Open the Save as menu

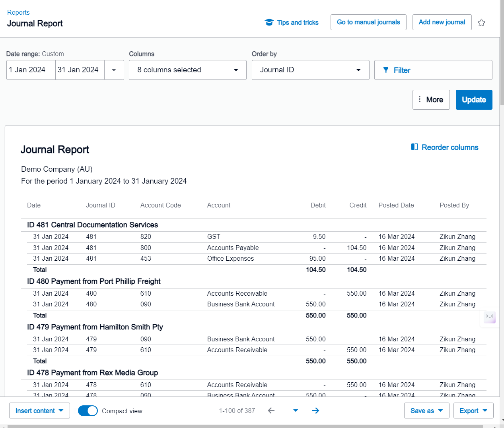(x=426, y=411)
